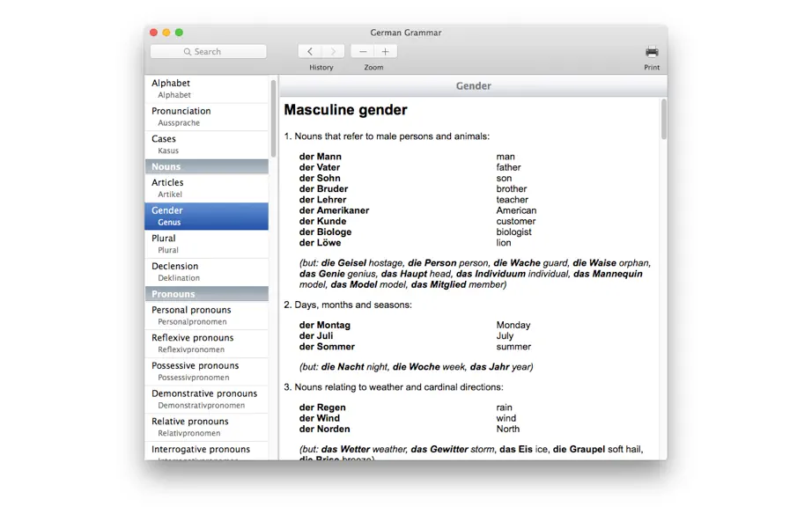Click the content pane scrollbar thumb
812x507 pixels.
tap(663, 120)
